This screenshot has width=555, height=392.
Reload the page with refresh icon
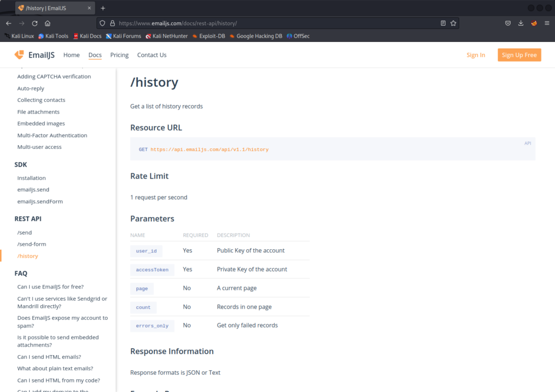tap(35, 24)
